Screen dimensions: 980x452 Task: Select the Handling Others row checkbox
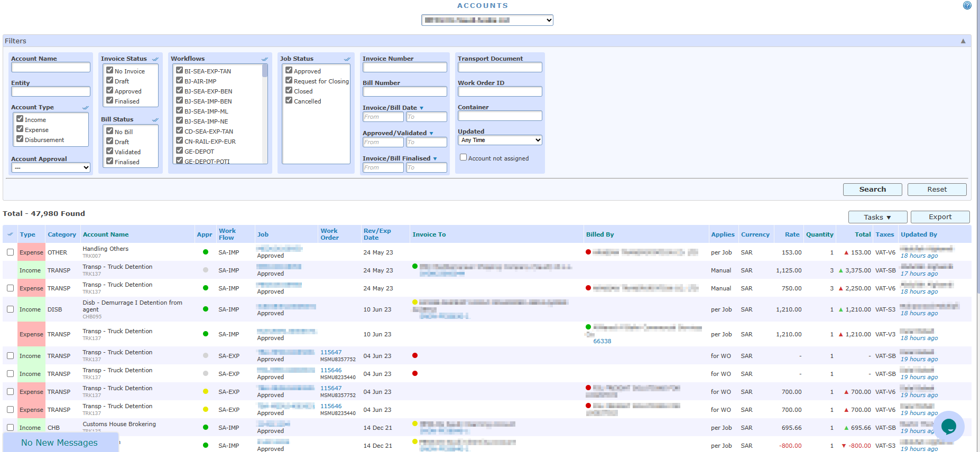10,252
